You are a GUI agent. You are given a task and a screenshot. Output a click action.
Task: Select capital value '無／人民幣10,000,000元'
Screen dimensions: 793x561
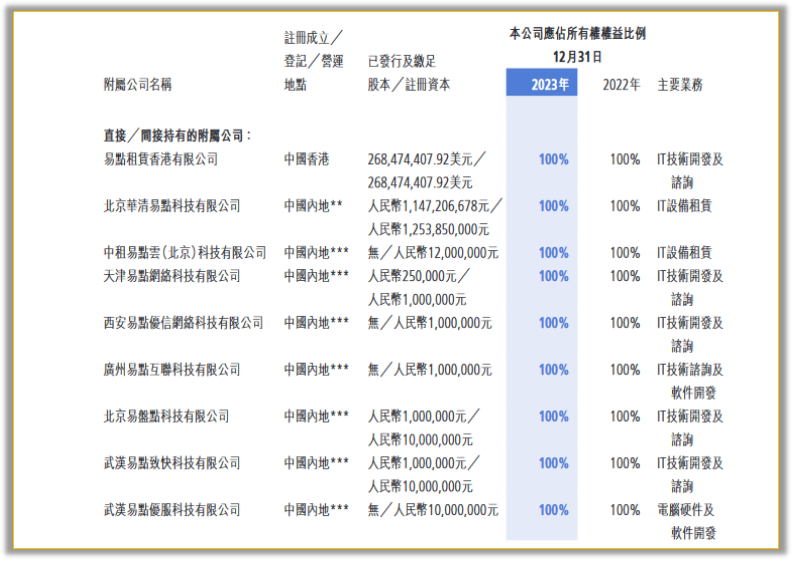[x=433, y=509]
